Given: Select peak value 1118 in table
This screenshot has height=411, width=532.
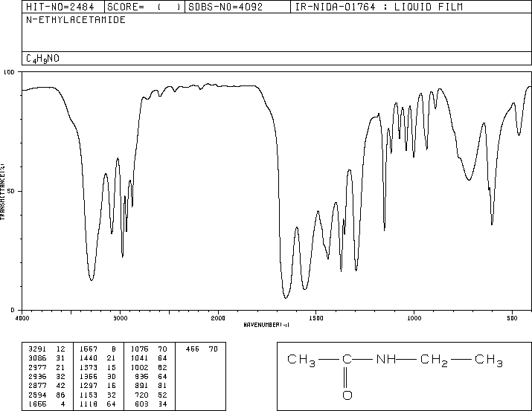Looking at the screenshot, I should tap(89, 404).
